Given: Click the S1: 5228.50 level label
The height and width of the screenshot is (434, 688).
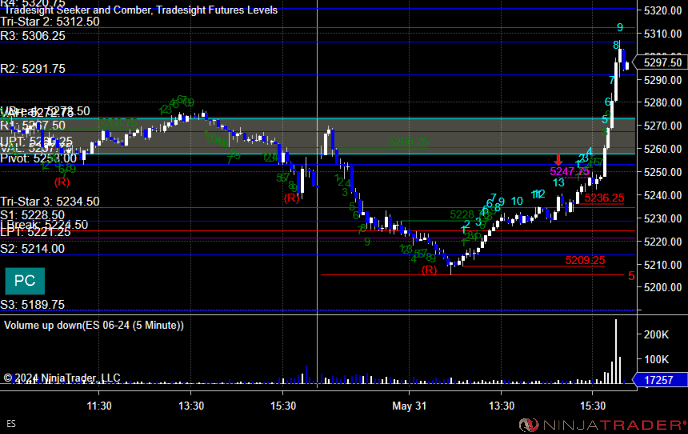Looking at the screenshot, I should pos(32,215).
